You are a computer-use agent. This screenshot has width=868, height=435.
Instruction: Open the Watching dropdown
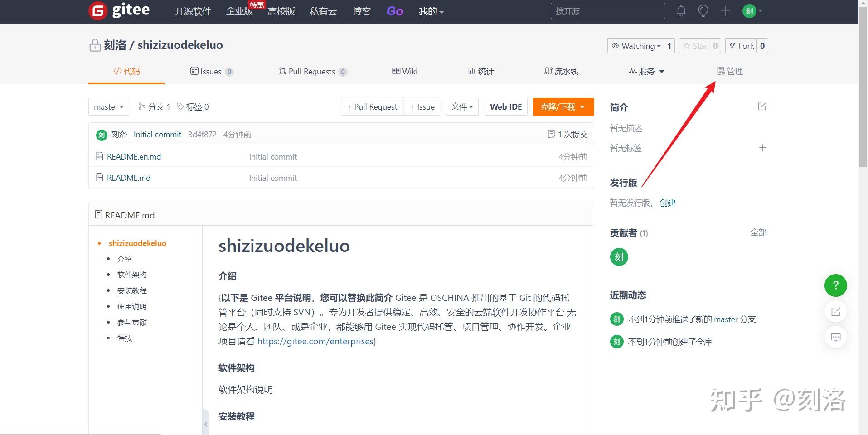click(635, 46)
